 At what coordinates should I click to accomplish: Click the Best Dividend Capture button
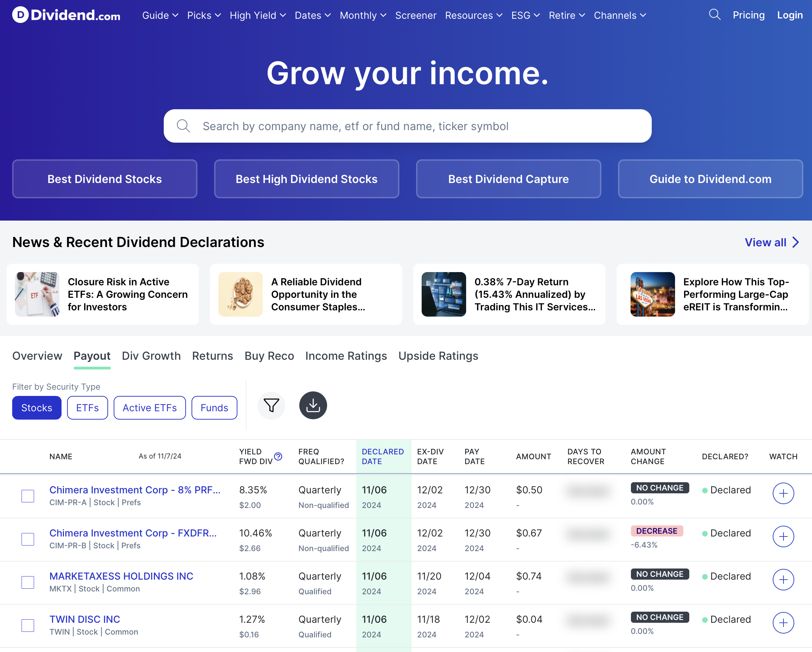(x=508, y=179)
